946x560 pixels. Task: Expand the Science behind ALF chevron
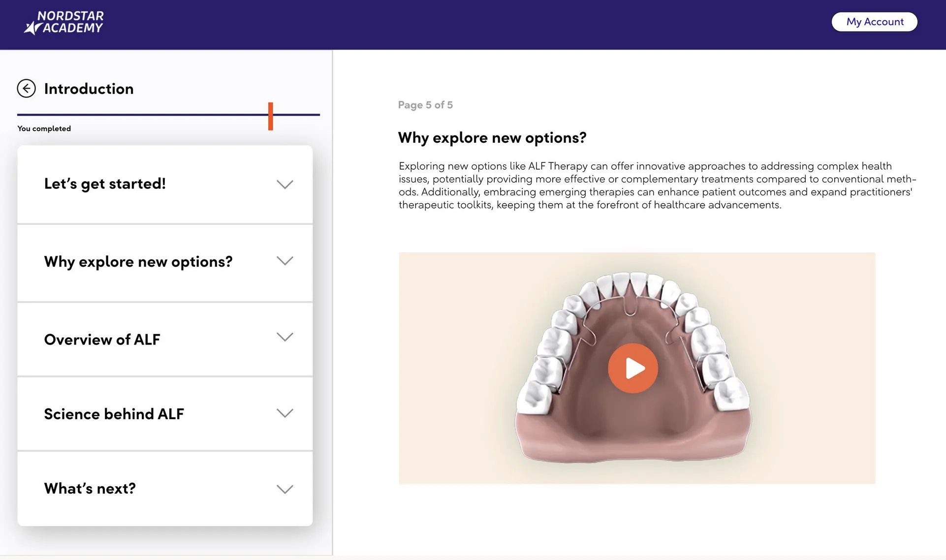(x=285, y=413)
